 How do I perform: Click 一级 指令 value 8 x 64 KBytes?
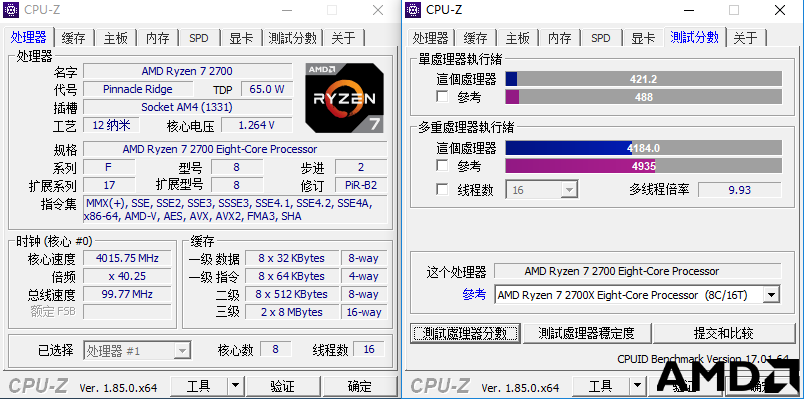click(x=291, y=276)
